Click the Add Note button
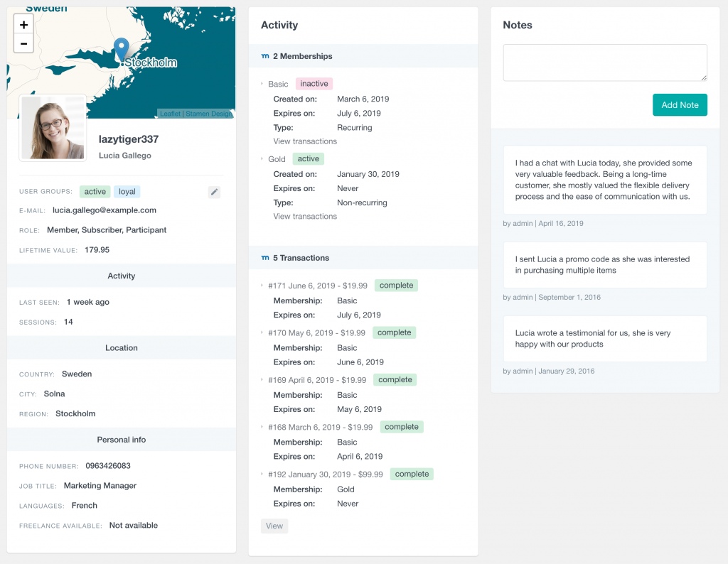The image size is (728, 564). (x=680, y=104)
